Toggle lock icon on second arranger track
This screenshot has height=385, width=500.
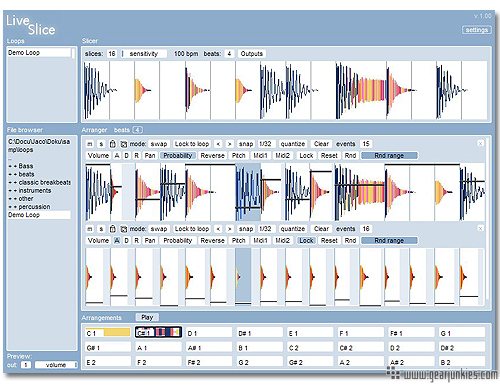[113, 229]
